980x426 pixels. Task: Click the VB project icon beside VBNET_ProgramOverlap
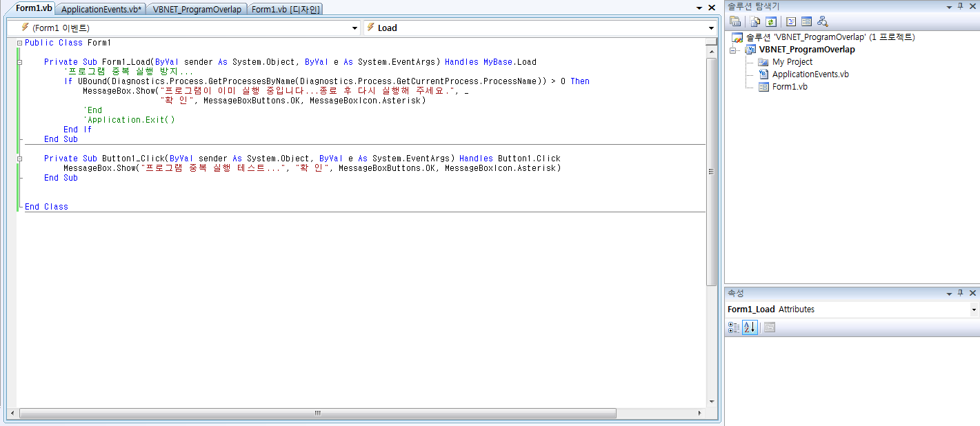tap(750, 50)
